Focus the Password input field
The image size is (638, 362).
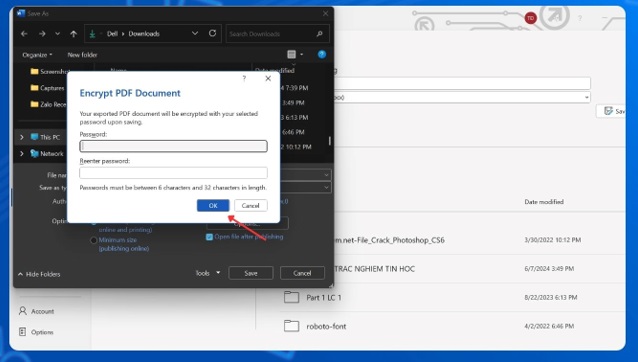[173, 146]
